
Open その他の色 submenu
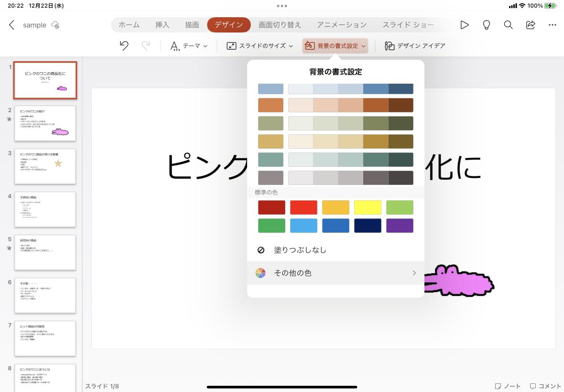(x=336, y=273)
